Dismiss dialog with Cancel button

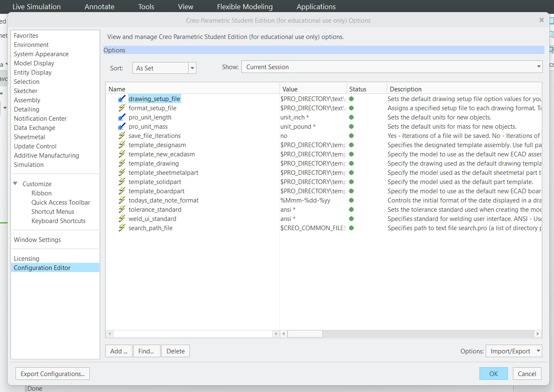tap(527, 374)
